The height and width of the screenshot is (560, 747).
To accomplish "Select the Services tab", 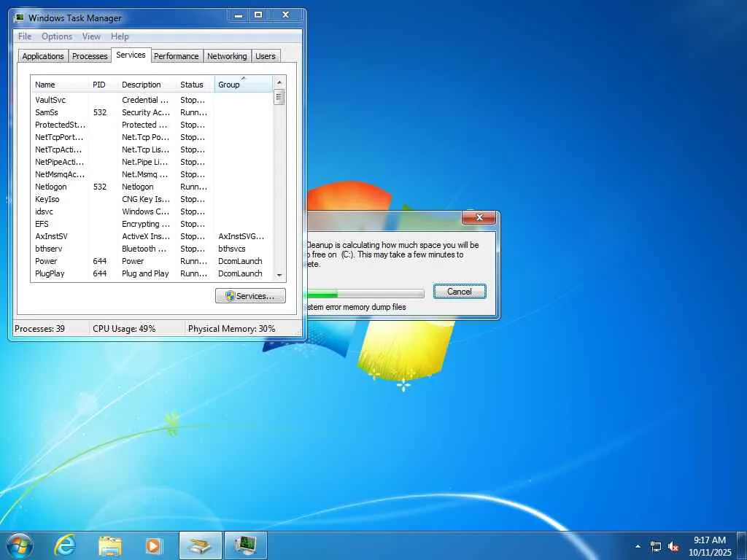I will coord(131,55).
